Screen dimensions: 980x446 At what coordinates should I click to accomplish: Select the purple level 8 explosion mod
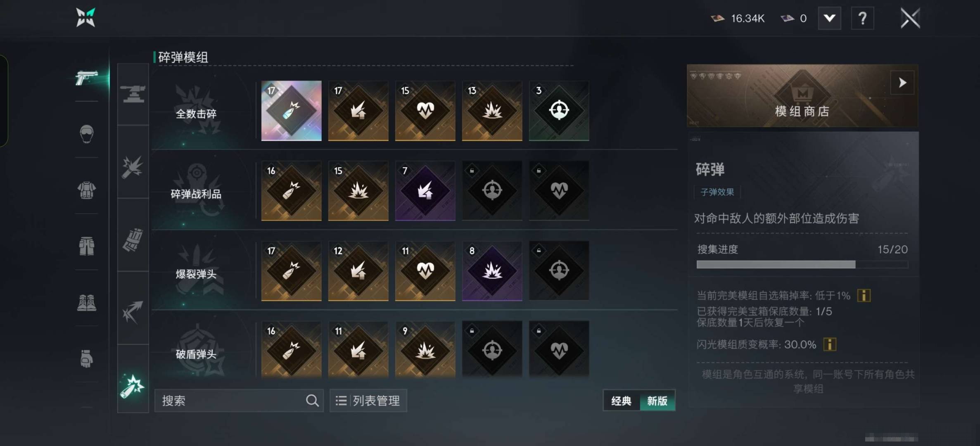492,271
